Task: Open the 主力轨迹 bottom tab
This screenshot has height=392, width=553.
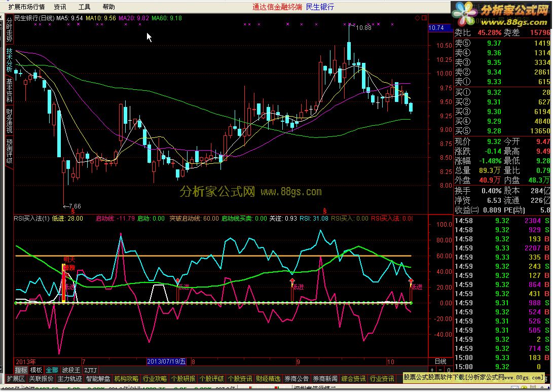Action: [x=69, y=379]
